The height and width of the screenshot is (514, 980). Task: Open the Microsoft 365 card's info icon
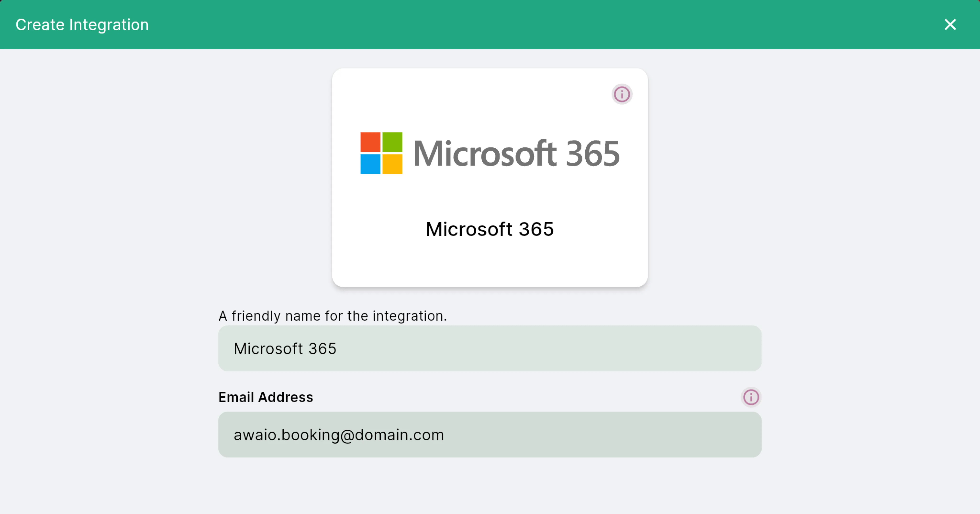[x=622, y=94]
